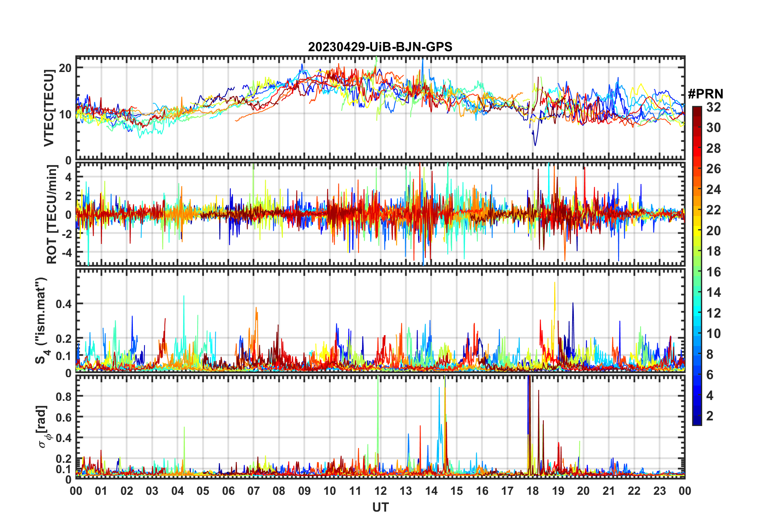Click the #PRN colorbar title
761x532 pixels.
[x=705, y=94]
